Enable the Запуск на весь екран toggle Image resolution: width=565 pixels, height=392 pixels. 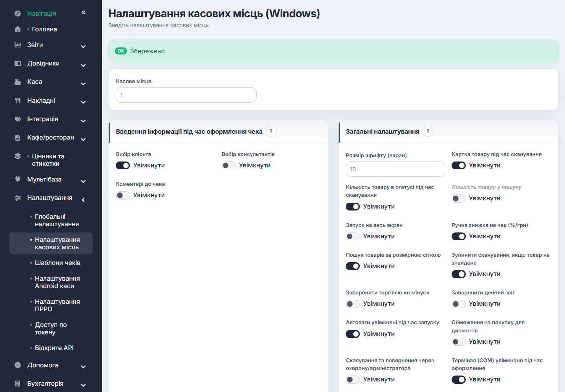tap(353, 236)
